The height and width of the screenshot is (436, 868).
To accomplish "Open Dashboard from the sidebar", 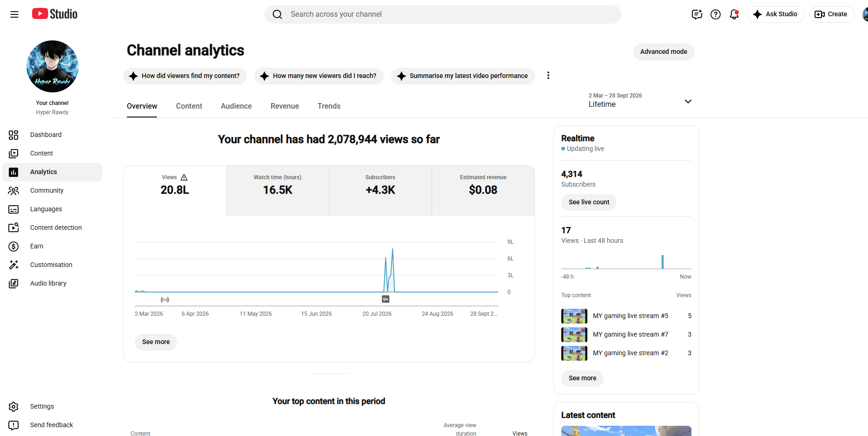I will coord(52,135).
